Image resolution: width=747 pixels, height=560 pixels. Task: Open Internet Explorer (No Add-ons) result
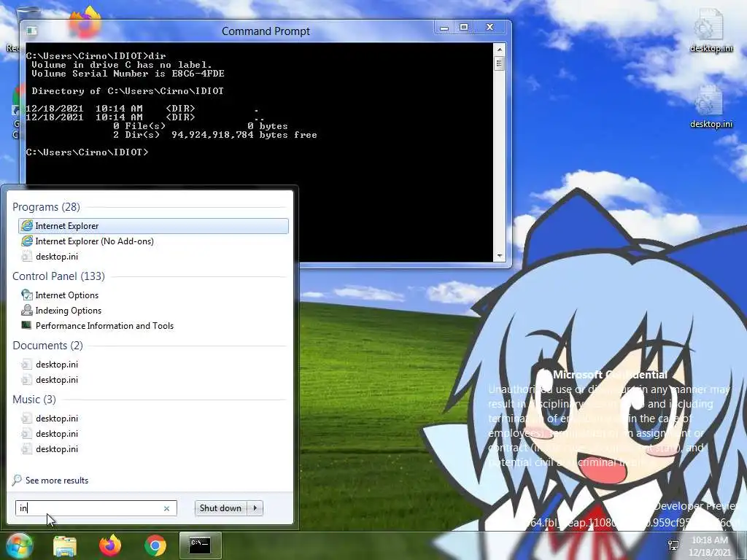click(x=153, y=241)
